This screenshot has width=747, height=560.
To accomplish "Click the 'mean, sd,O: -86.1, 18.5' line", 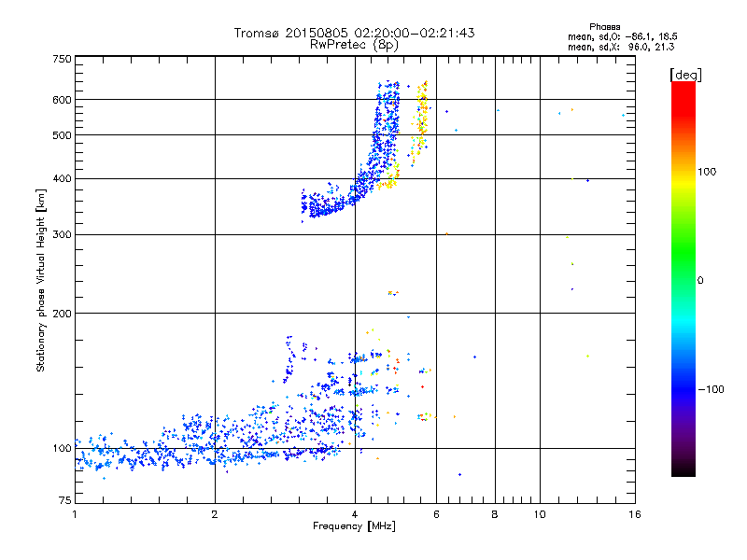I will tap(622, 36).
